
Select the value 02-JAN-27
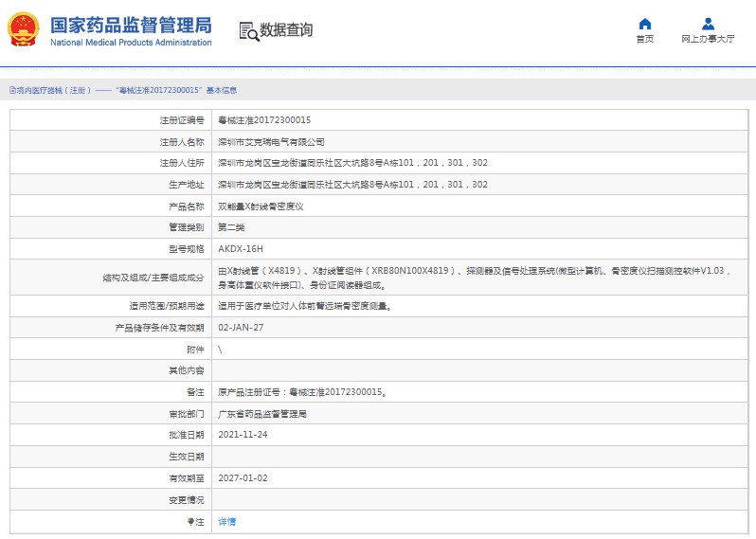click(241, 328)
